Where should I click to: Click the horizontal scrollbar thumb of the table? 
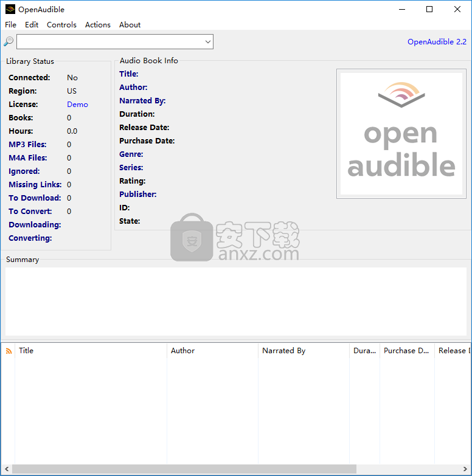click(184, 469)
